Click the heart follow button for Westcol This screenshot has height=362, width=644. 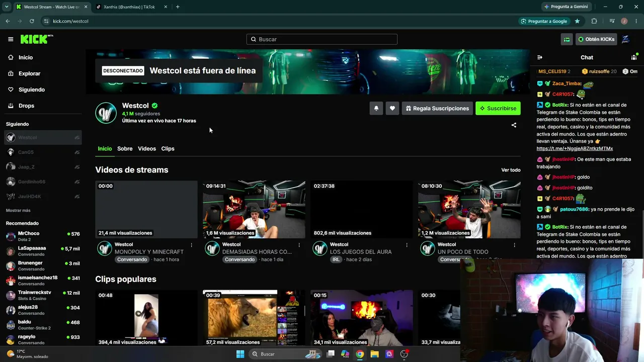click(392, 108)
